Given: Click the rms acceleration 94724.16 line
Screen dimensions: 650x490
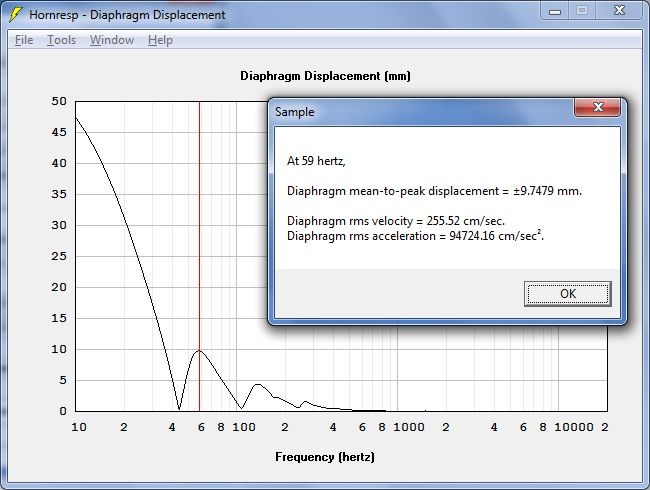Looking at the screenshot, I should 415,236.
